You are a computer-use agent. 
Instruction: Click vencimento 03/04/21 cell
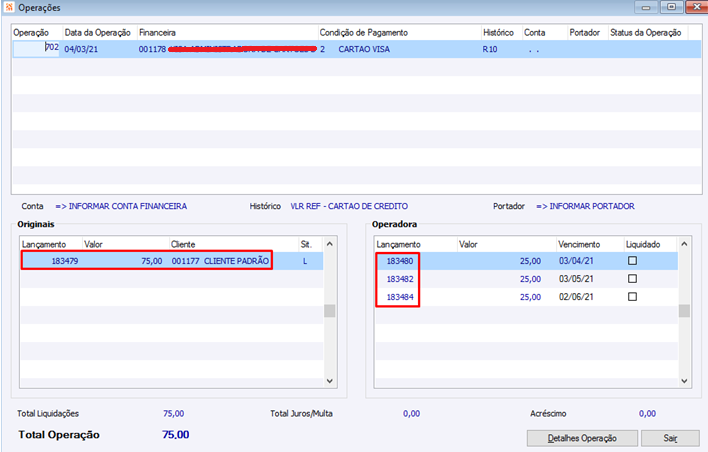coord(576,261)
